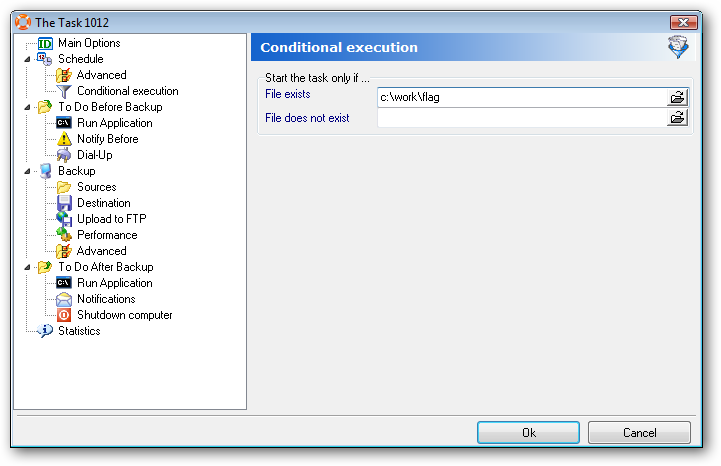Collapse the To Do After Backup node
721x466 pixels.
click(x=28, y=267)
